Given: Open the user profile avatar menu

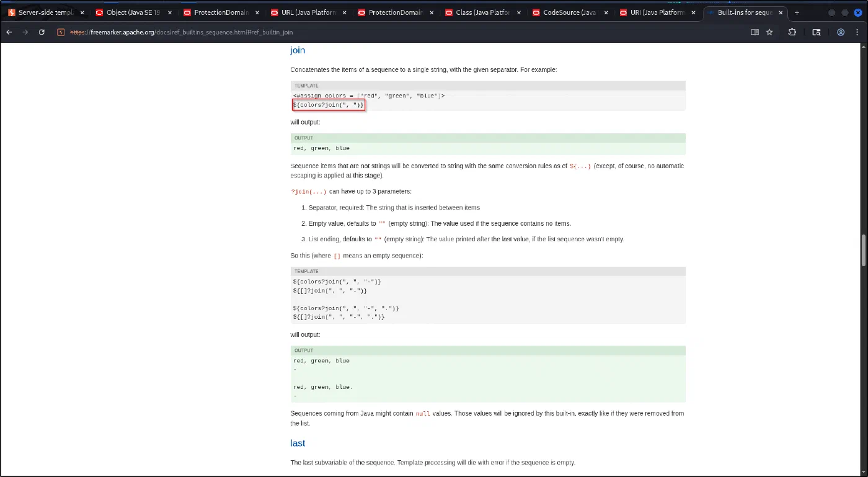Looking at the screenshot, I should tap(841, 32).
